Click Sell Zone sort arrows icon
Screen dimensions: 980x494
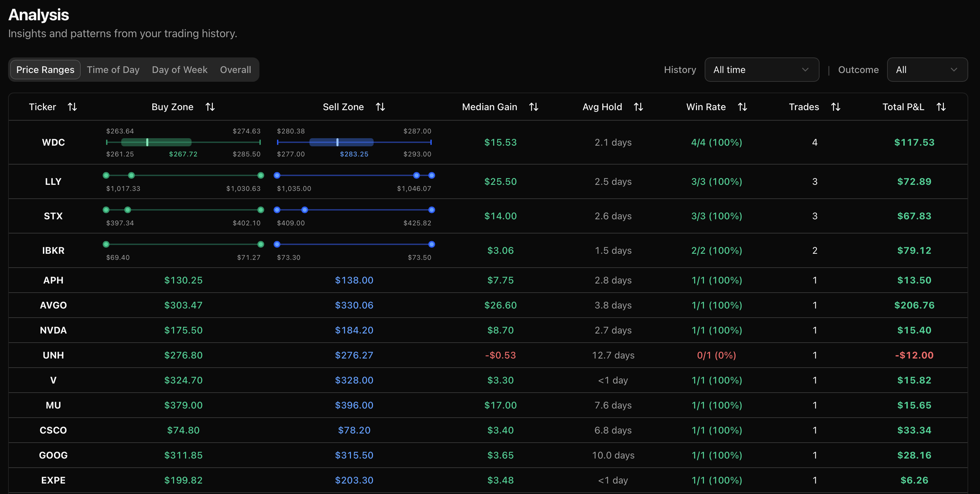point(380,107)
